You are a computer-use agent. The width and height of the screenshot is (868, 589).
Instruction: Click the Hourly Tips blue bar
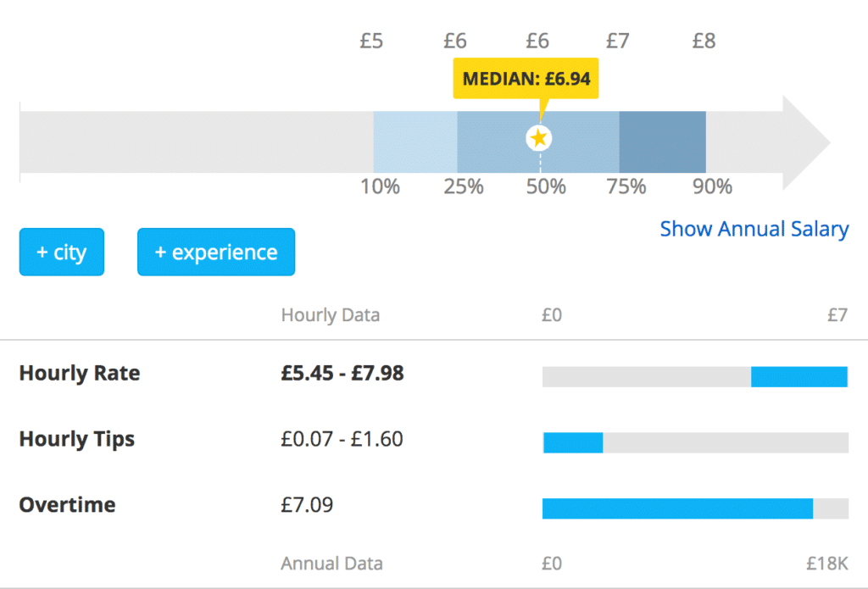pos(573,442)
